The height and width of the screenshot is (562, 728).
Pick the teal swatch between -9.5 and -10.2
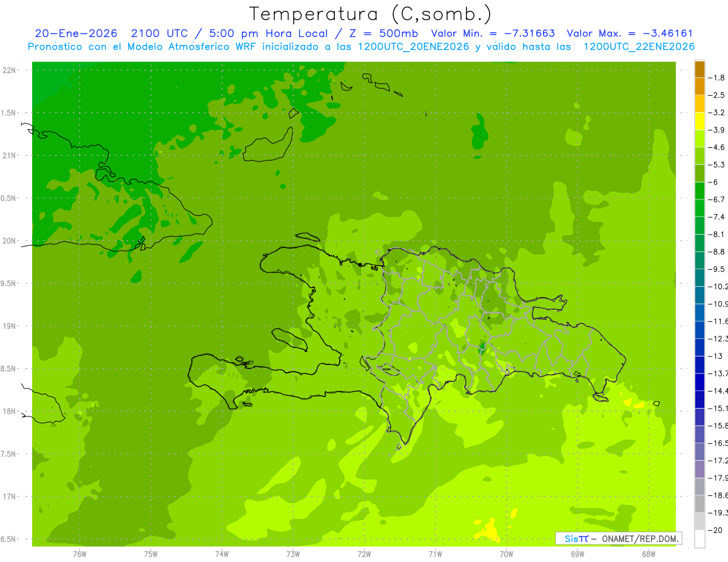(699, 278)
